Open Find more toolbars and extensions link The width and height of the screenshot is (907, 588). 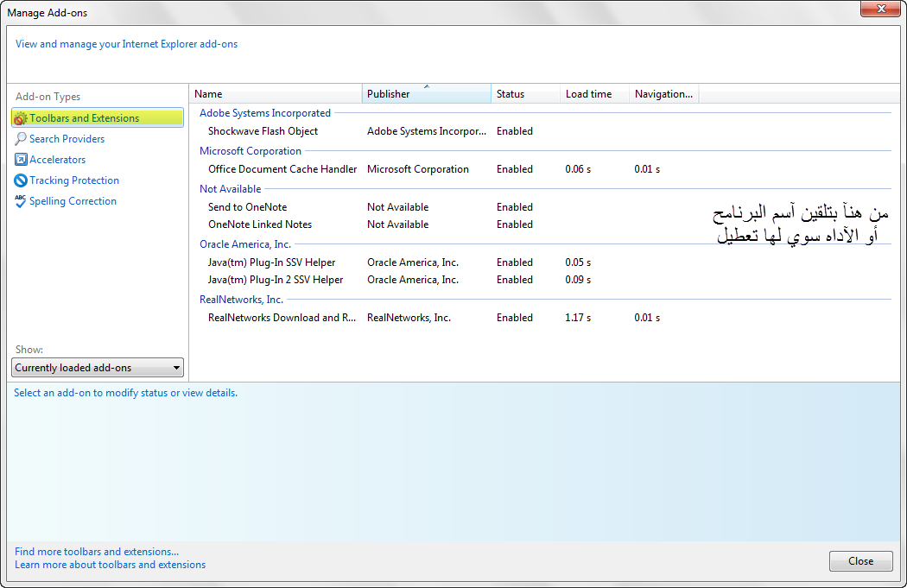pyautogui.click(x=97, y=552)
